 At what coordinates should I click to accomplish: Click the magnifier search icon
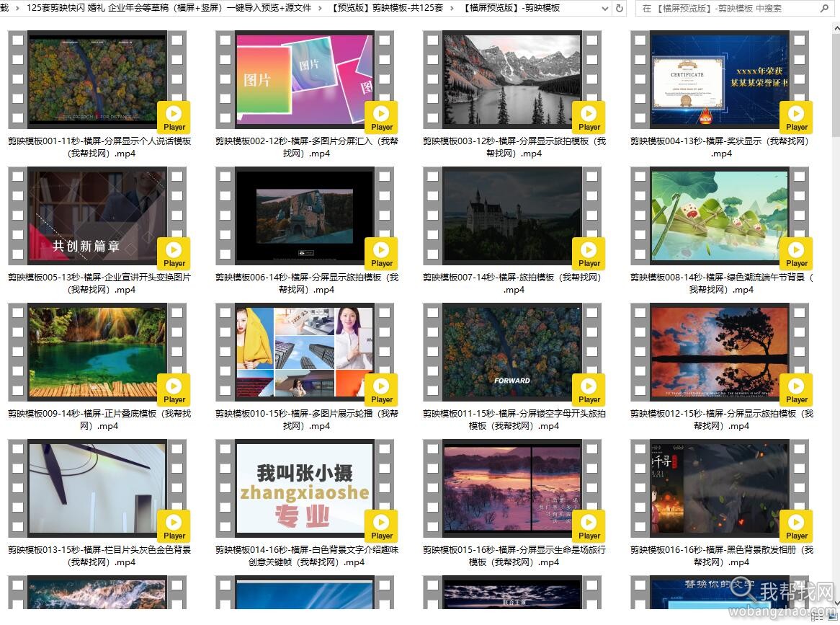(824, 8)
